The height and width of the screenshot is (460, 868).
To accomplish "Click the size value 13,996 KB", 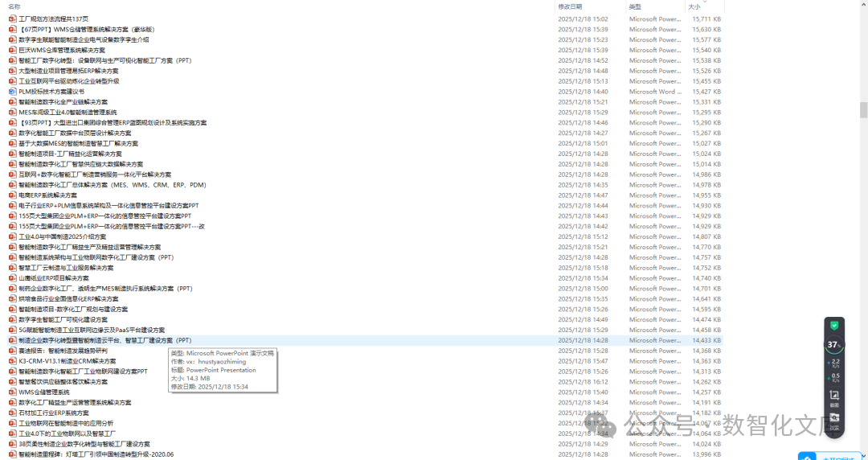I will [x=706, y=454].
